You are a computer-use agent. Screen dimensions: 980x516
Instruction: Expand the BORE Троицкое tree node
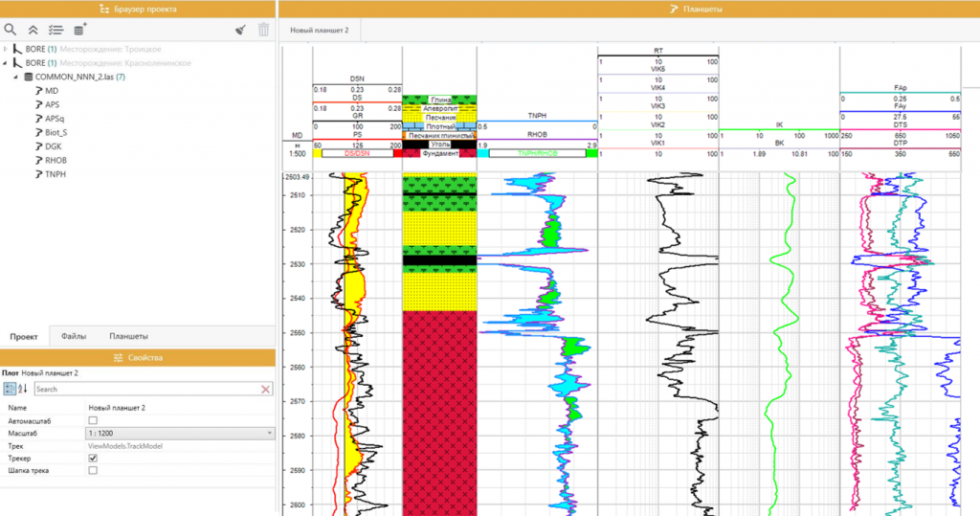point(6,48)
